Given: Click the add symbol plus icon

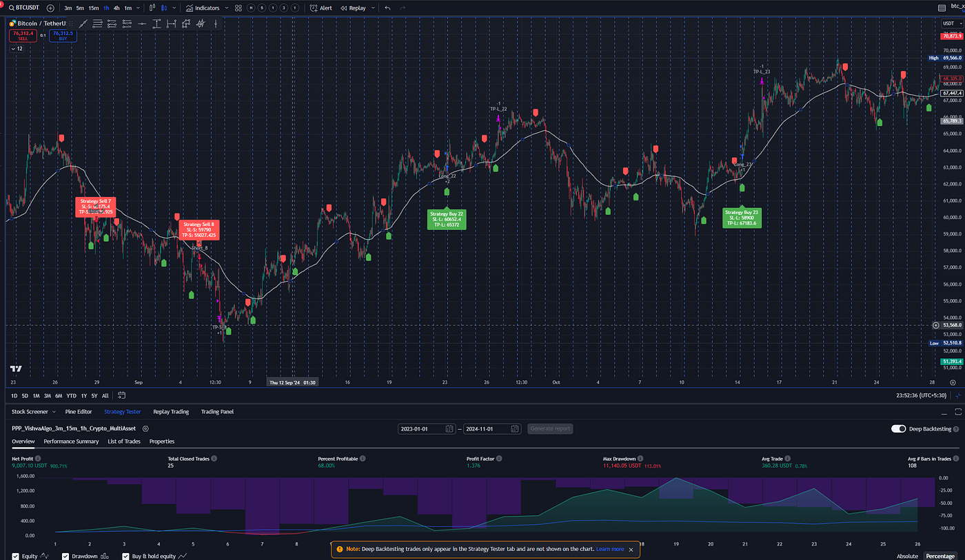Looking at the screenshot, I should pyautogui.click(x=50, y=8).
